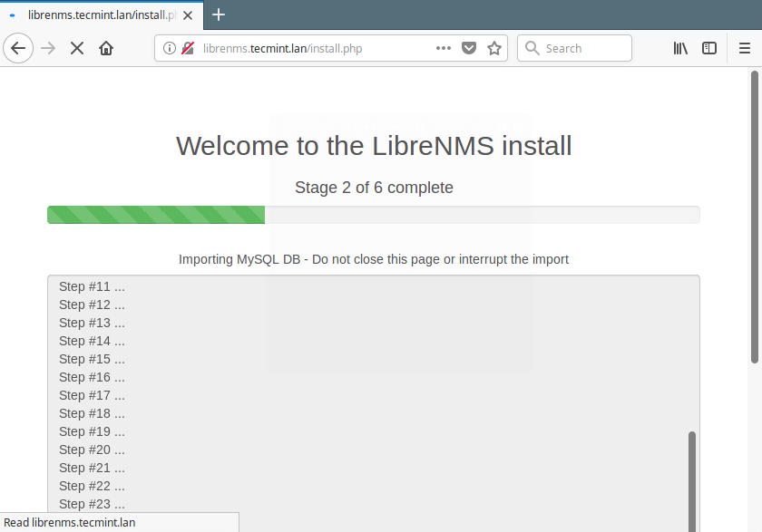Select the 'Step #22 ...' log line
The height and width of the screenshot is (532, 762).
(92, 486)
